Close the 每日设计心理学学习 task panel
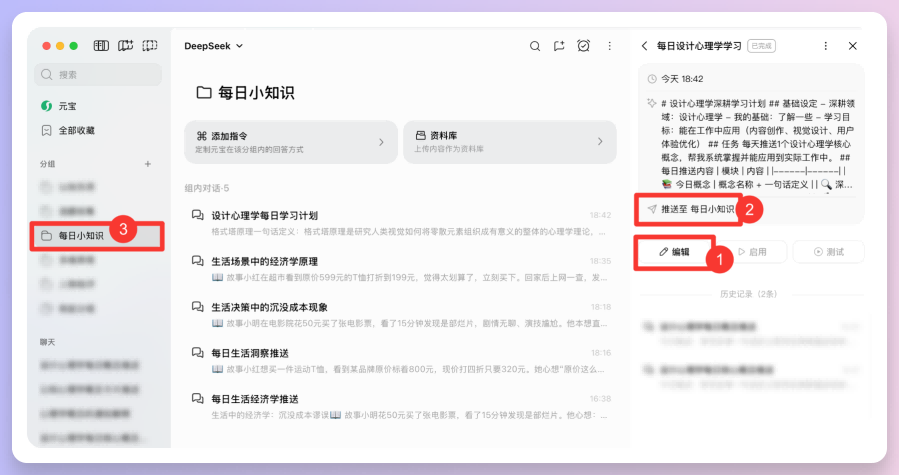 [x=852, y=46]
